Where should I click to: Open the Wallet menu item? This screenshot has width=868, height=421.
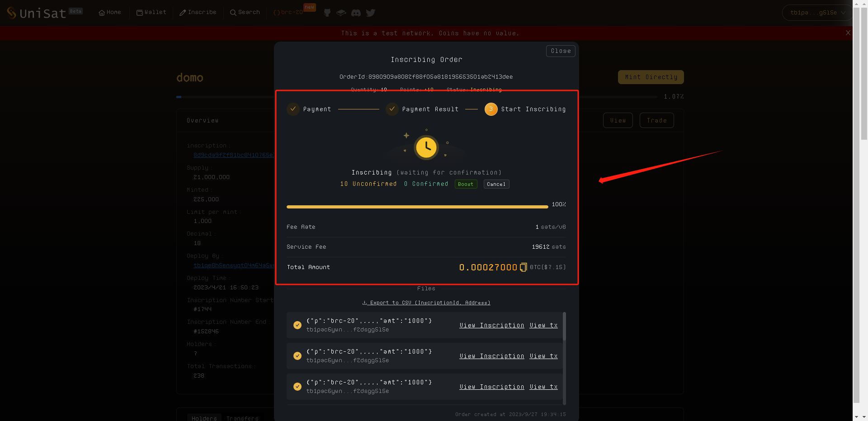coord(151,12)
